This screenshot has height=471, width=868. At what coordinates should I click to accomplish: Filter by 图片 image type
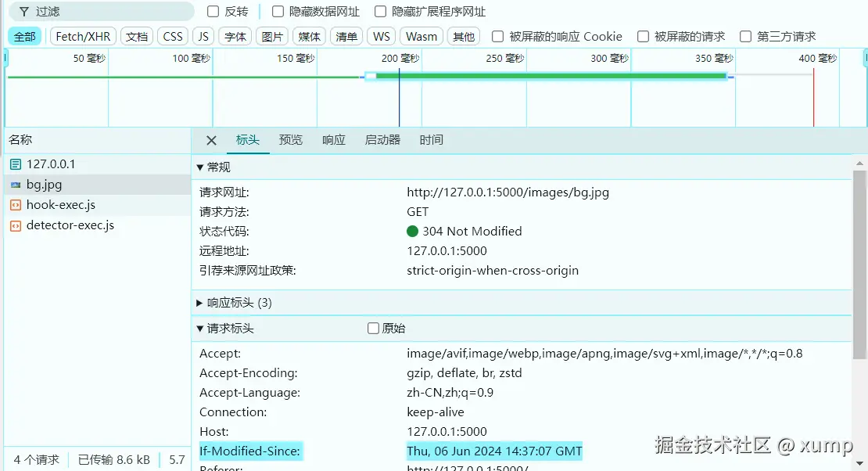(x=272, y=37)
